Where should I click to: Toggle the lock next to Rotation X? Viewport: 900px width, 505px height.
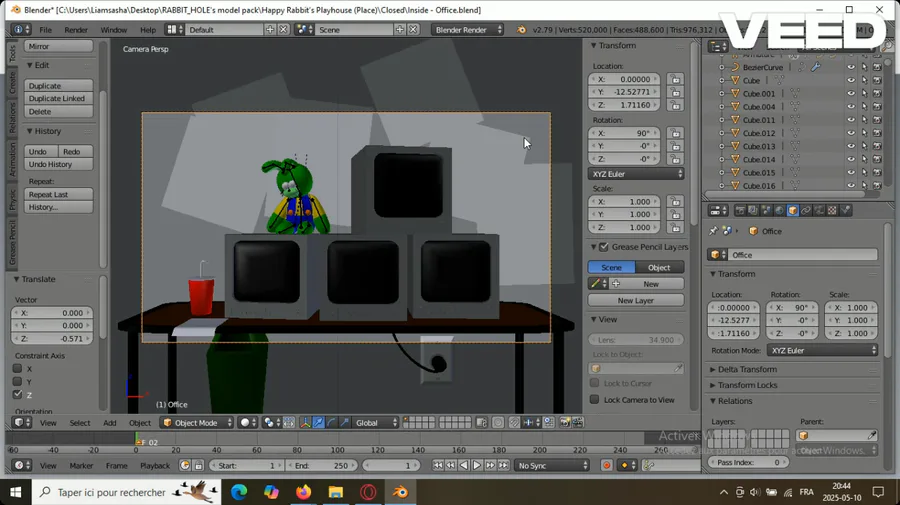coord(676,133)
